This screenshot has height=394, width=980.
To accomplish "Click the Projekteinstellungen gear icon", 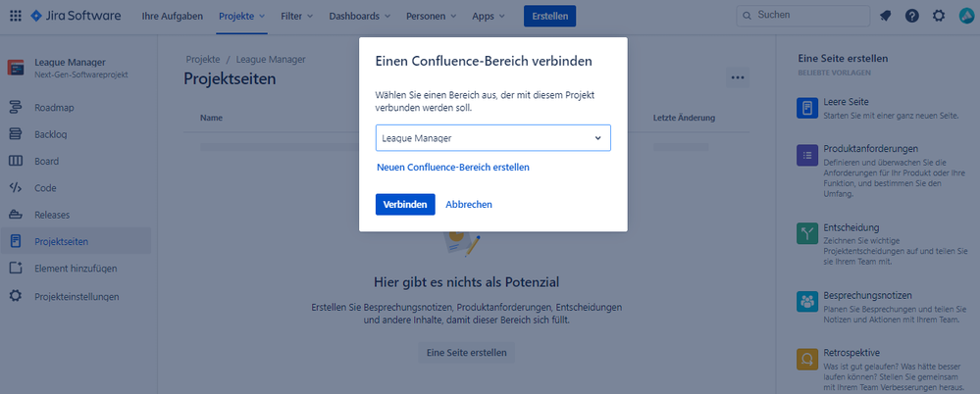I will point(16,296).
